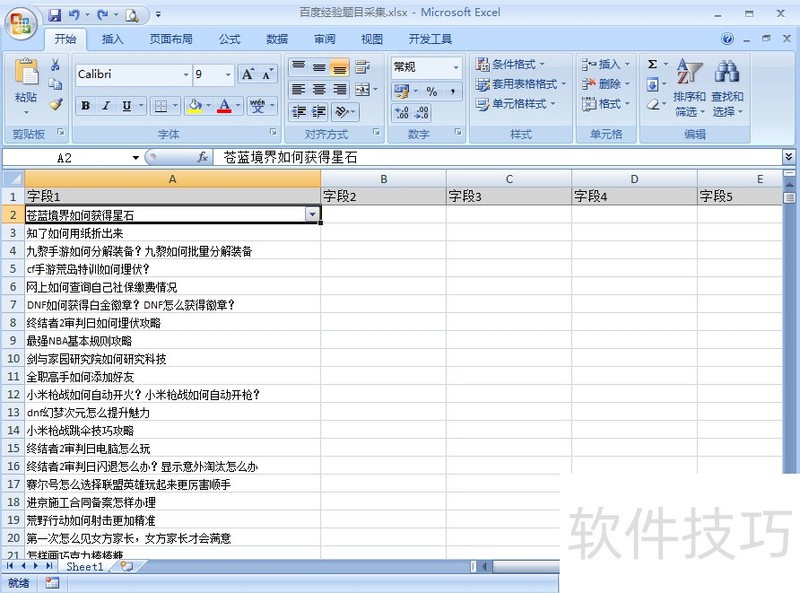800x593 pixels.
Task: Open the fill color tool
Action: click(194, 105)
